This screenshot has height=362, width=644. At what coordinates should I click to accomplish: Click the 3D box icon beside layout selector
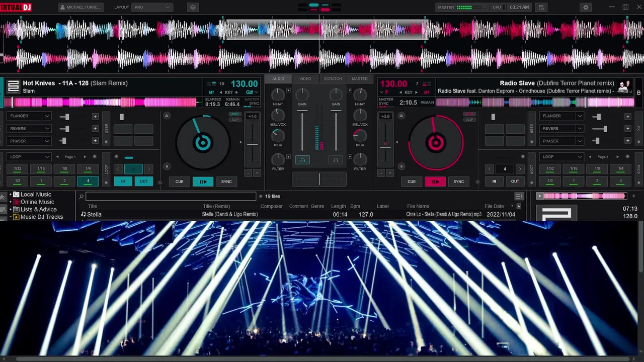(x=193, y=8)
